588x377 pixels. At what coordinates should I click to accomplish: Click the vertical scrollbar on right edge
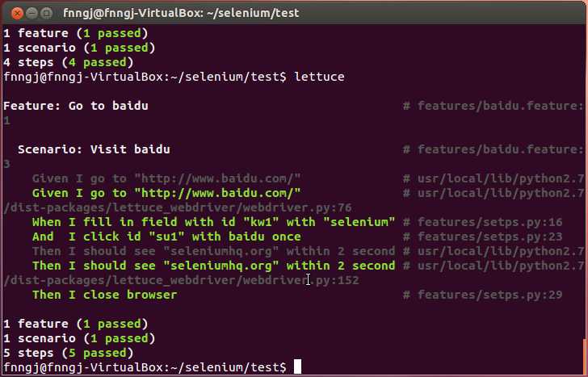tap(585, 356)
